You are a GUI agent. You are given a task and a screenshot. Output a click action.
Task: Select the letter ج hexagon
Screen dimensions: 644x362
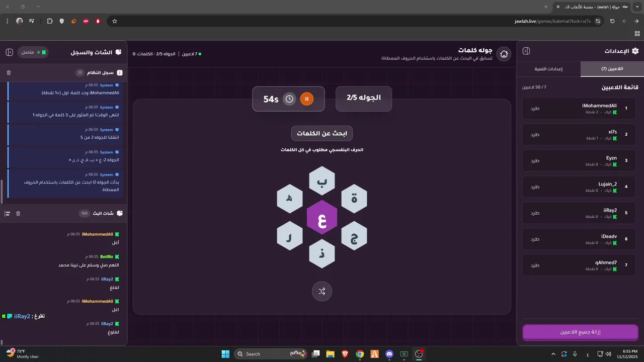(354, 236)
